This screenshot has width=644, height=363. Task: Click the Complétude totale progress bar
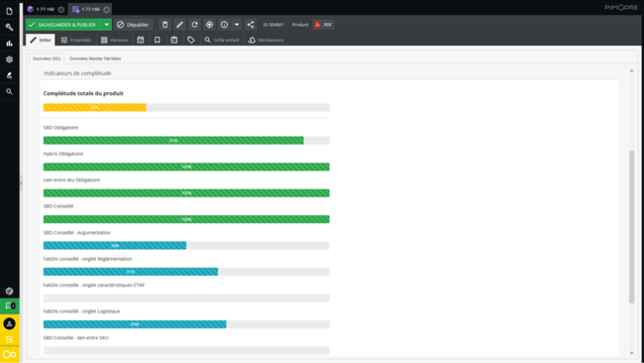[x=186, y=107]
